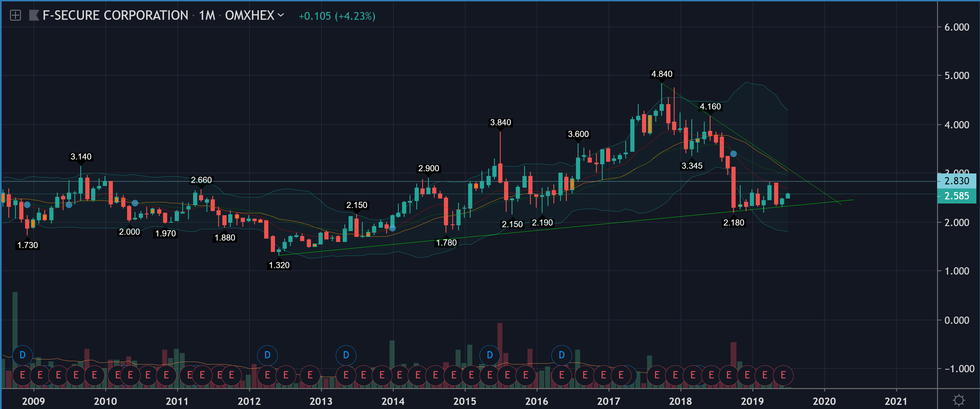Click the +0.105 (+4.23%) change value
This screenshot has height=409, width=980.
[x=337, y=16]
